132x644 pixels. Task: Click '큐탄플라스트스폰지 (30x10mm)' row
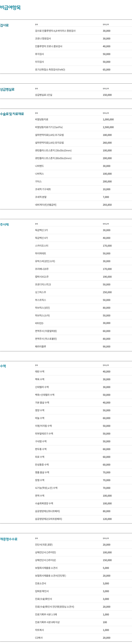[53, 151]
